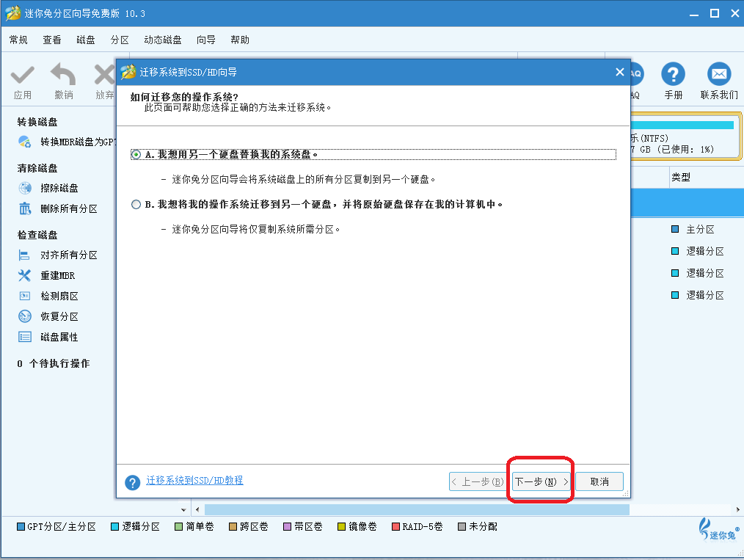Click the sidebar scroll down arrow
Viewport: 744px width, 560px height.
183,509
